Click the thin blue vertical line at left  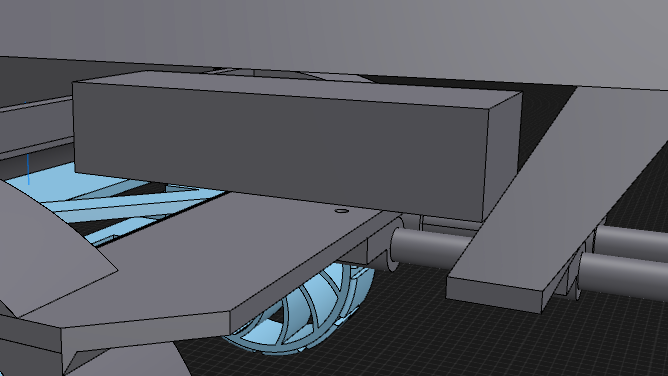pos(29,169)
